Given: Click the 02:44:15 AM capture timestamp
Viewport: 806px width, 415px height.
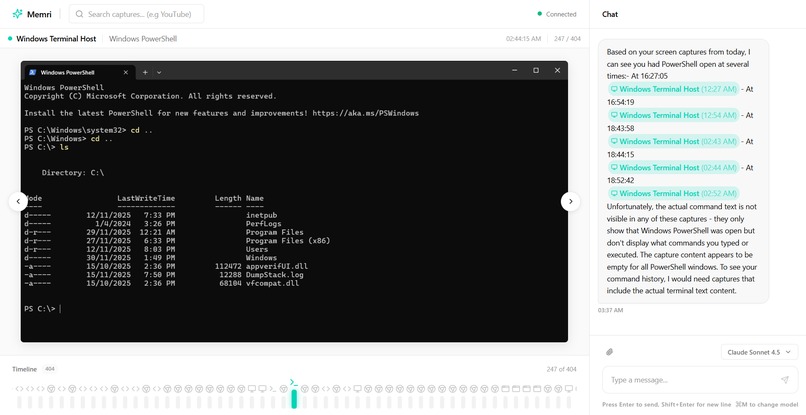Looking at the screenshot, I should (523, 39).
